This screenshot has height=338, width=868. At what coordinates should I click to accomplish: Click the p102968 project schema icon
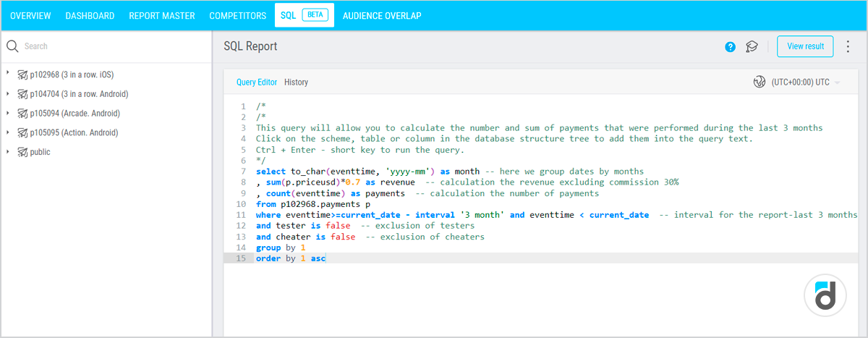click(22, 75)
